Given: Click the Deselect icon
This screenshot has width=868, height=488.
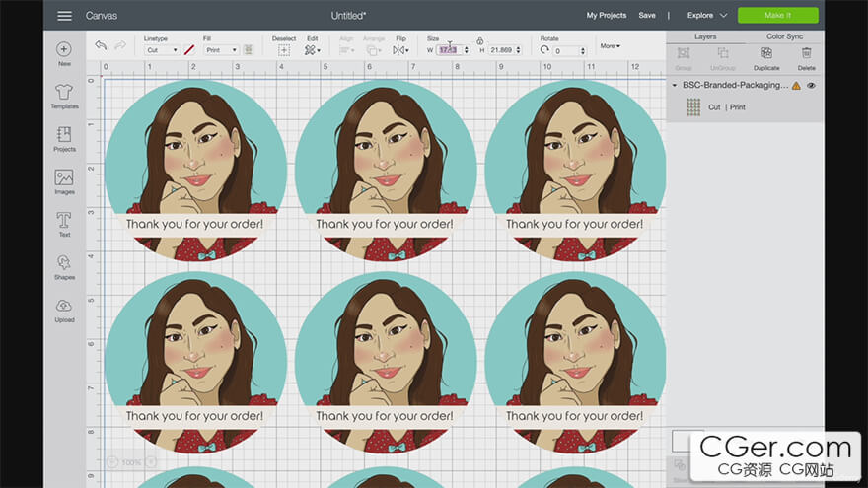Looking at the screenshot, I should [284, 50].
